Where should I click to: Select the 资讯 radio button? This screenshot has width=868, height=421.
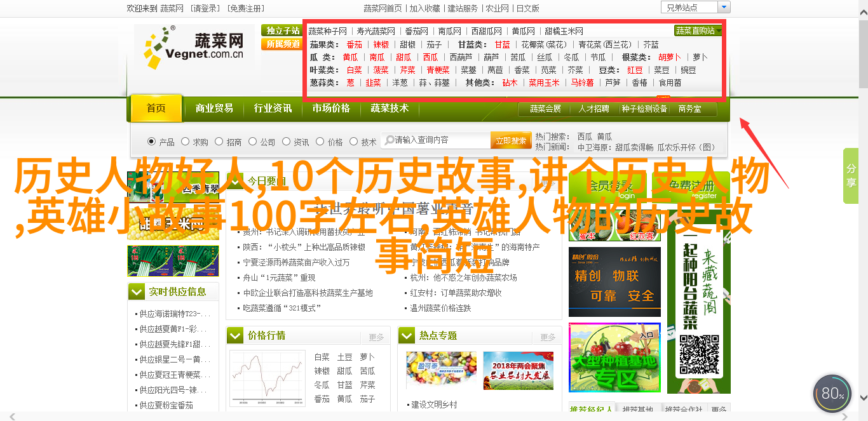click(x=287, y=142)
